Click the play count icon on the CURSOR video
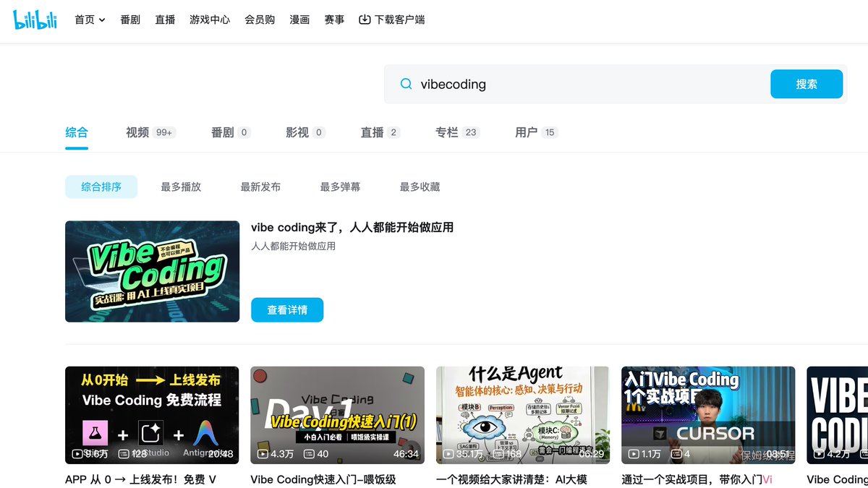The height and width of the screenshot is (488, 868). point(634,453)
